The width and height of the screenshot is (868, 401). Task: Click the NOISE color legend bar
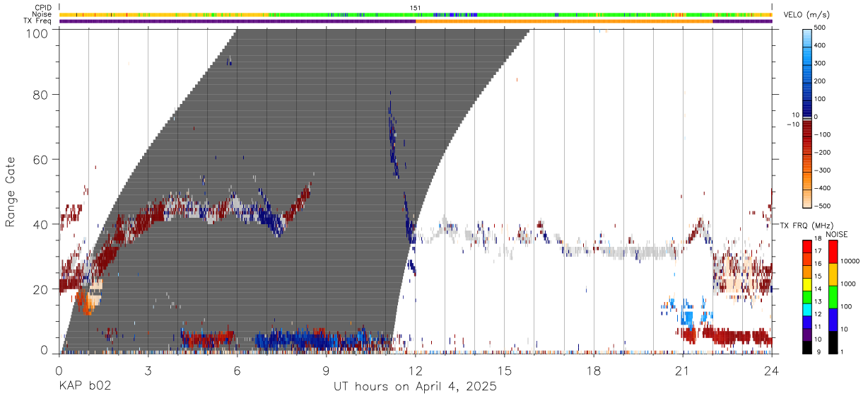(x=832, y=297)
